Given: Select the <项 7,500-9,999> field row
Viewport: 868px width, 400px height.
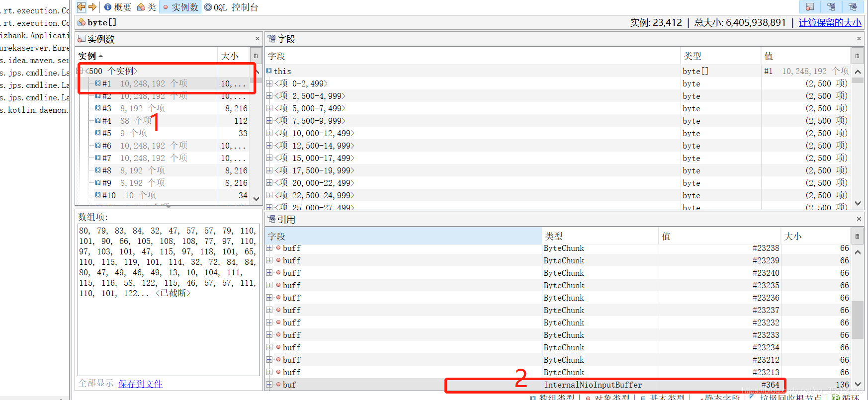Looking at the screenshot, I should pos(558,121).
